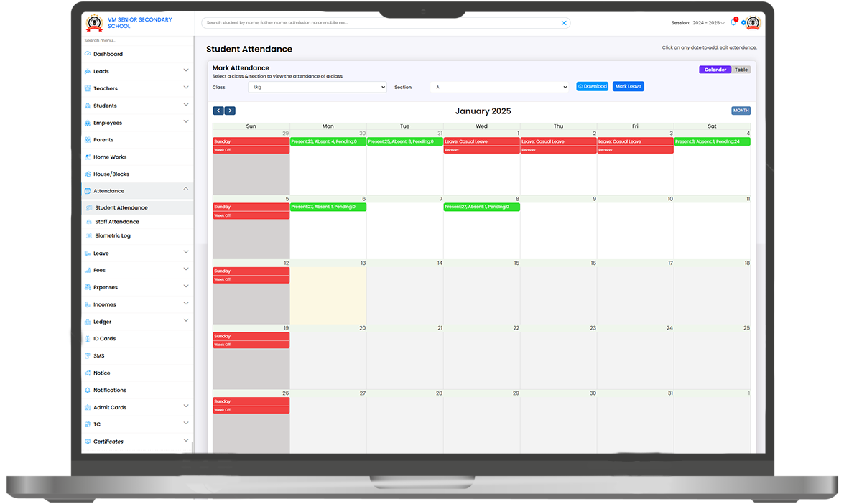
Task: Switch to the Calander view
Action: tap(715, 69)
